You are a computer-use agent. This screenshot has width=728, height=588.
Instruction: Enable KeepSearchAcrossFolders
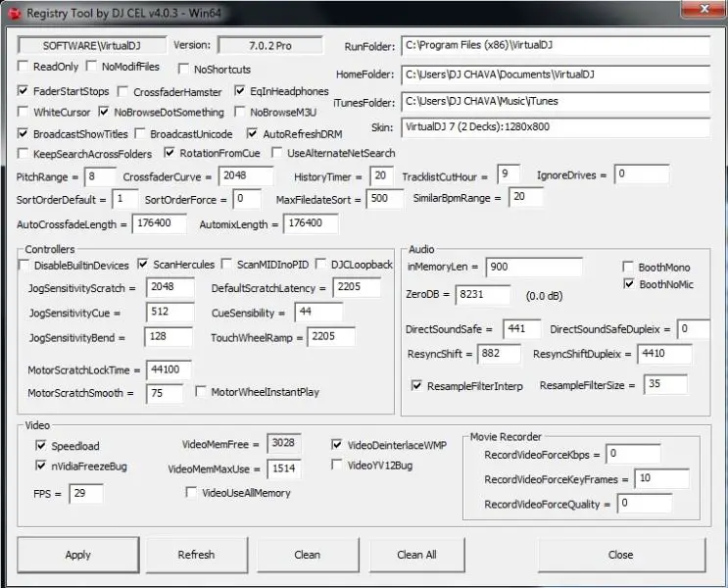tap(23, 153)
